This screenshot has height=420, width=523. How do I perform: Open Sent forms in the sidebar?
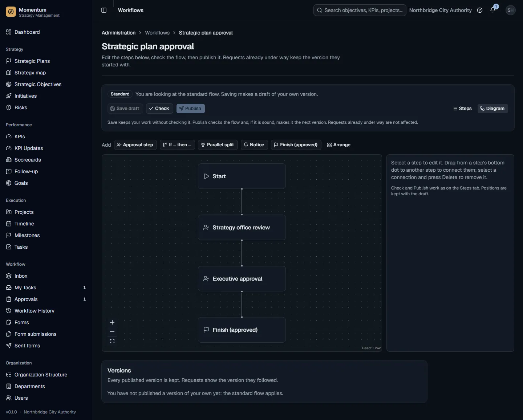pos(46,346)
